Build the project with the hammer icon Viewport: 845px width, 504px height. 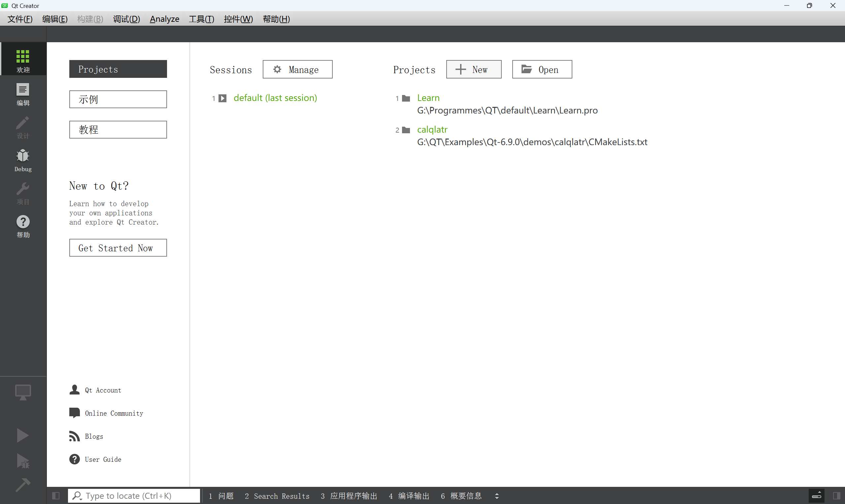23,485
